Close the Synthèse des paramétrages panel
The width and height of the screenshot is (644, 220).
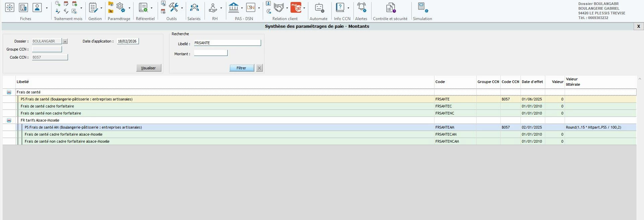638,26
